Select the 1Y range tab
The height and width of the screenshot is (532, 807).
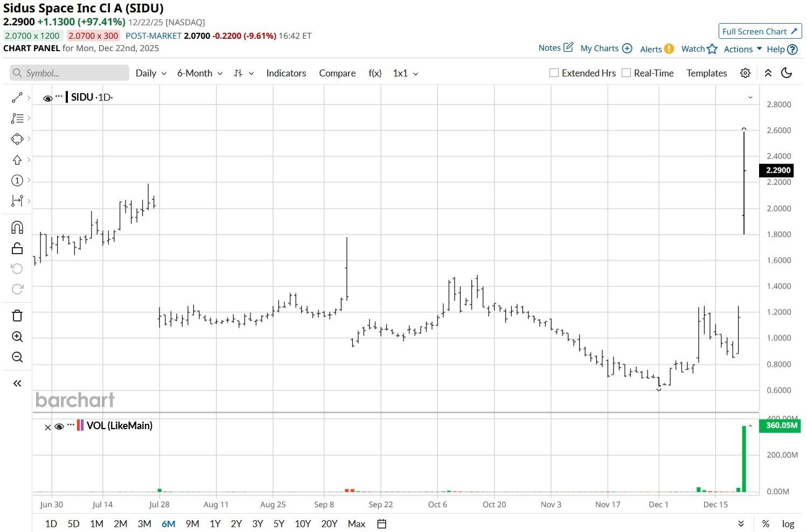click(215, 524)
